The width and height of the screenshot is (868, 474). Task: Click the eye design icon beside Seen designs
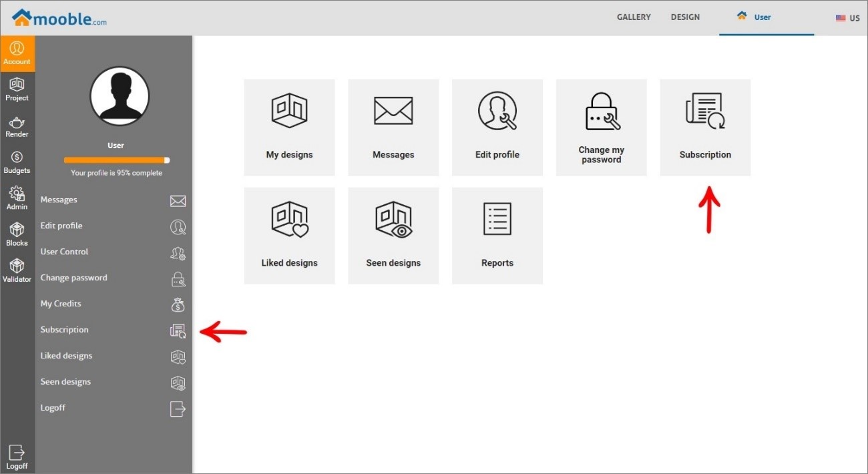coord(178,383)
